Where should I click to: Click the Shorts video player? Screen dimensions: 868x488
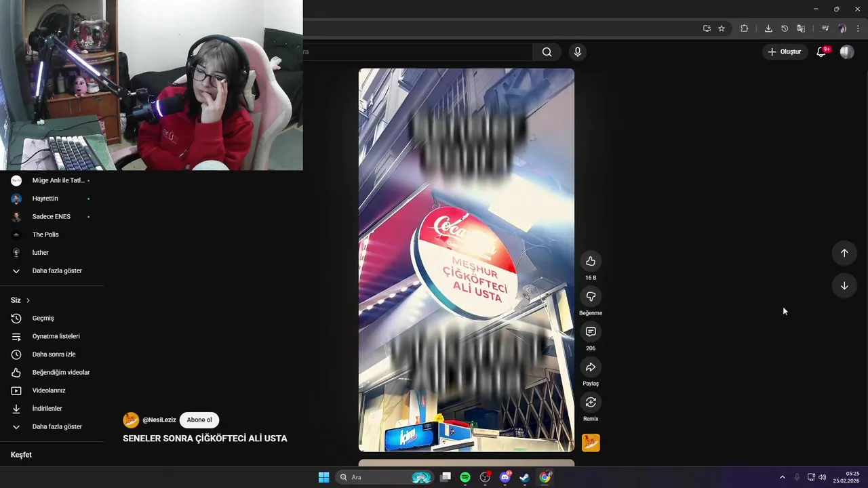pos(467,260)
